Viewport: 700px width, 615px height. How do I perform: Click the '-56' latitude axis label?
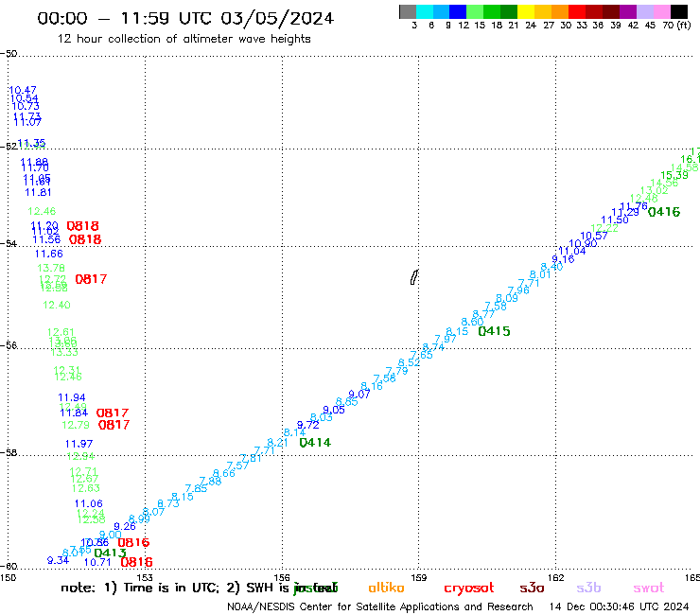coord(9,345)
